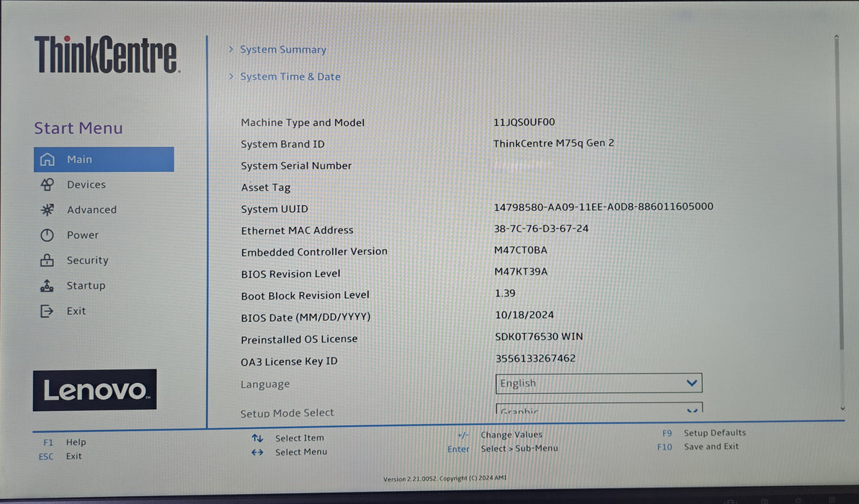This screenshot has height=504, width=859.
Task: Open System Summary submenu
Action: (x=283, y=49)
